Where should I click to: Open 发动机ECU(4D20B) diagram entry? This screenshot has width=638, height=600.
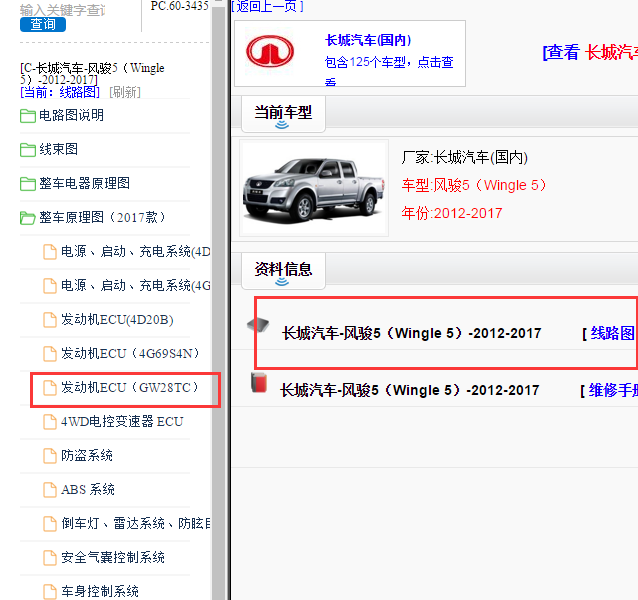[x=117, y=320]
